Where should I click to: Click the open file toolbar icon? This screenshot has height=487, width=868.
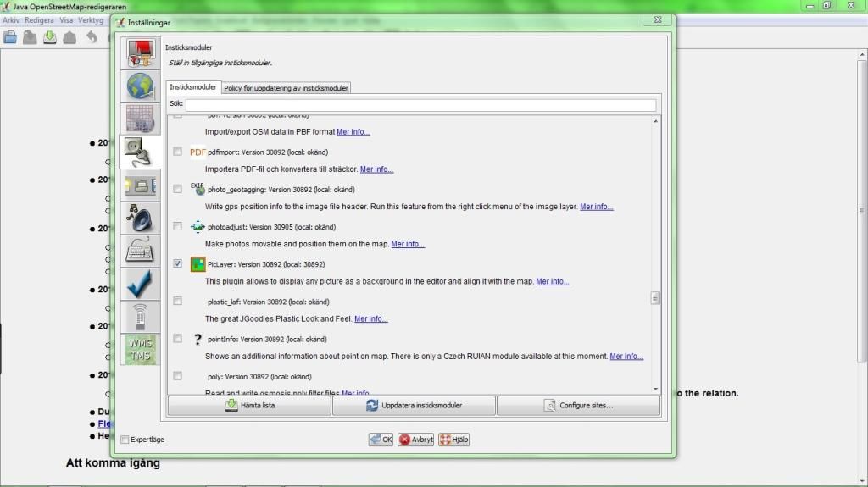[10, 37]
